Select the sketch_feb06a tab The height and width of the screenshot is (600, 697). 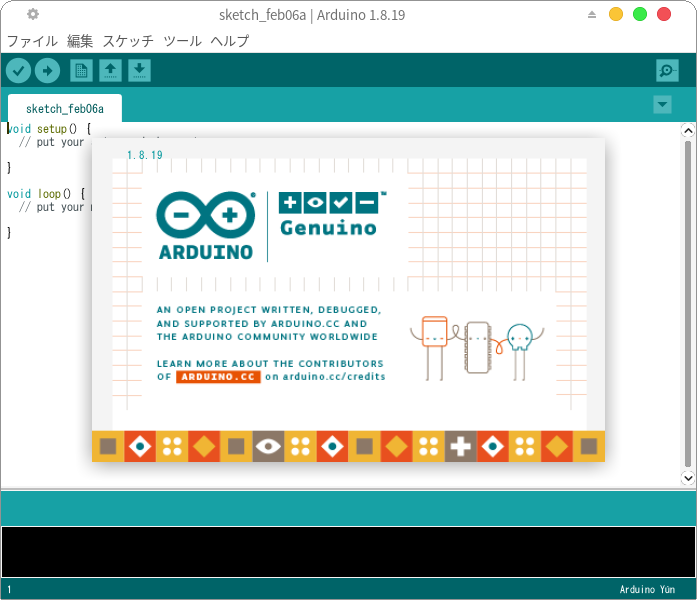tap(64, 108)
